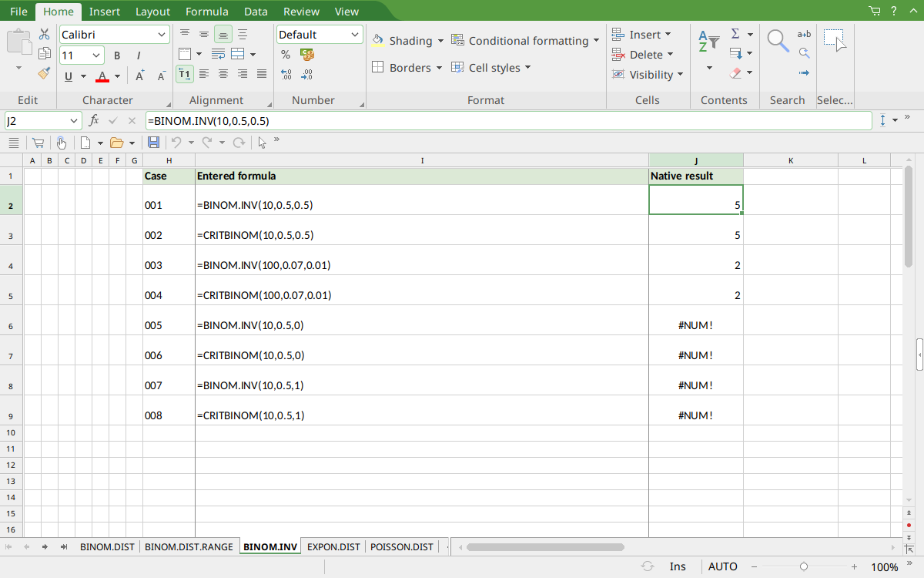Toggle Italic formatting
The image size is (924, 578).
pos(139,55)
